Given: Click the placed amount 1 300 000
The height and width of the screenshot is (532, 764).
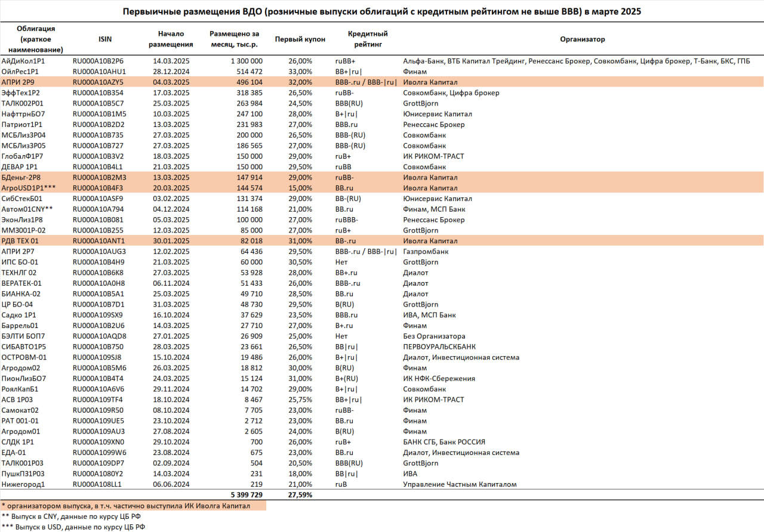Looking at the screenshot, I should [x=247, y=61].
